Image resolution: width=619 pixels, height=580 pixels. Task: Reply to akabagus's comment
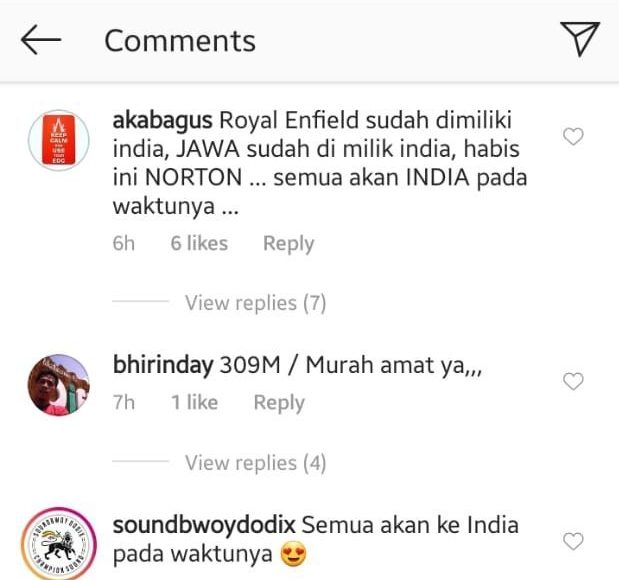click(289, 244)
